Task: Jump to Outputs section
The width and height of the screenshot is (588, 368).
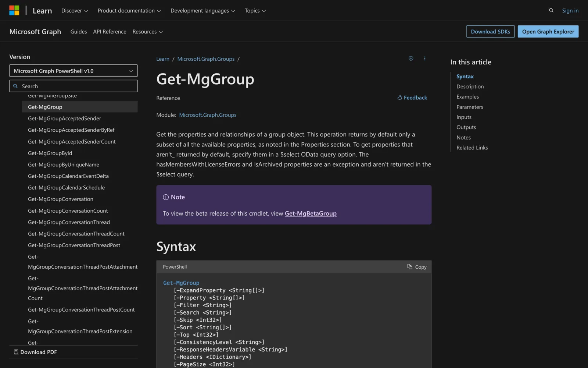Action: coord(466,127)
